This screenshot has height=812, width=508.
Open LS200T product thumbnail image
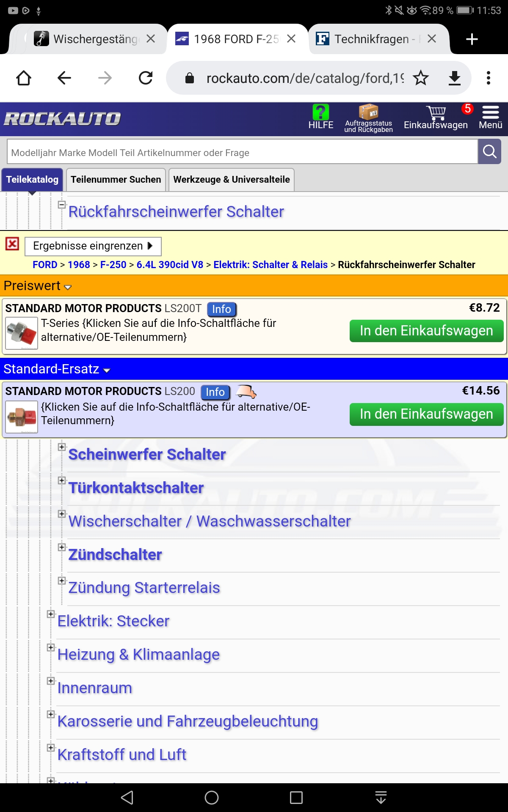click(22, 333)
